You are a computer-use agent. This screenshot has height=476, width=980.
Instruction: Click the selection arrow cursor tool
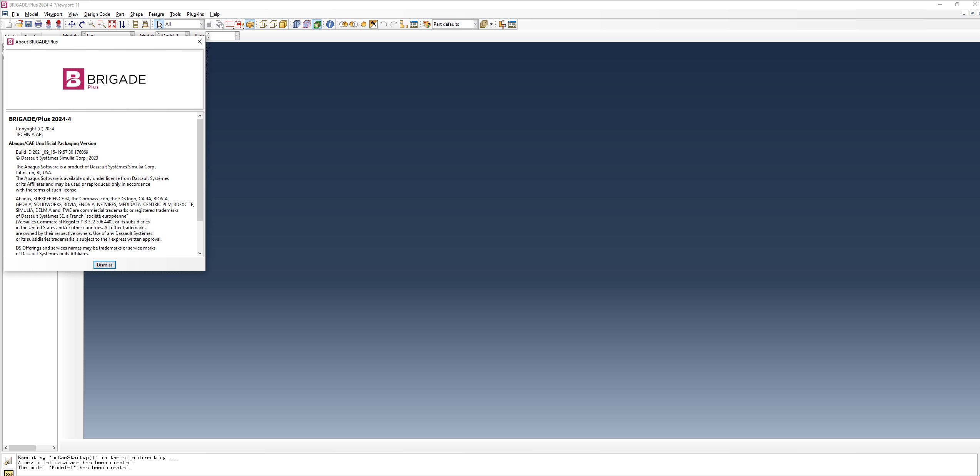coord(159,24)
